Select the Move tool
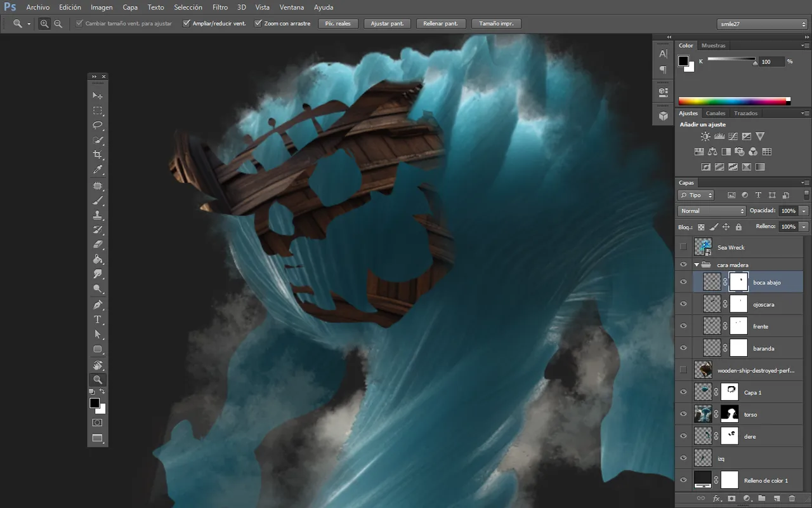This screenshot has height=508, width=812. [97, 96]
